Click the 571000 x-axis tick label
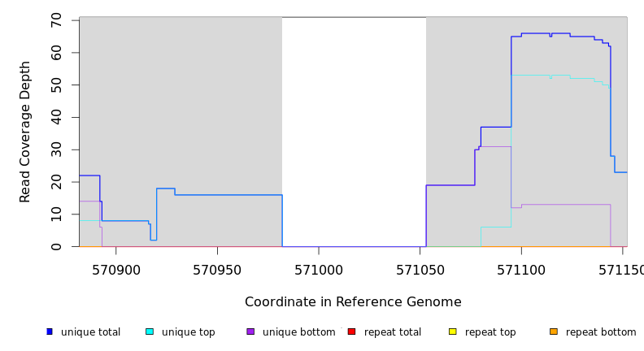The width and height of the screenshot is (644, 351). click(319, 270)
